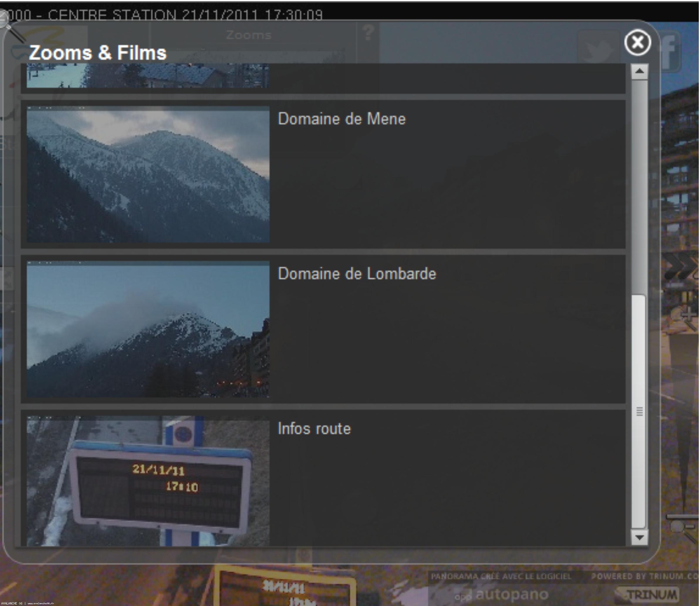This screenshot has height=606, width=700.
Task: Select the Domaine de Lombarde title
Action: (357, 274)
